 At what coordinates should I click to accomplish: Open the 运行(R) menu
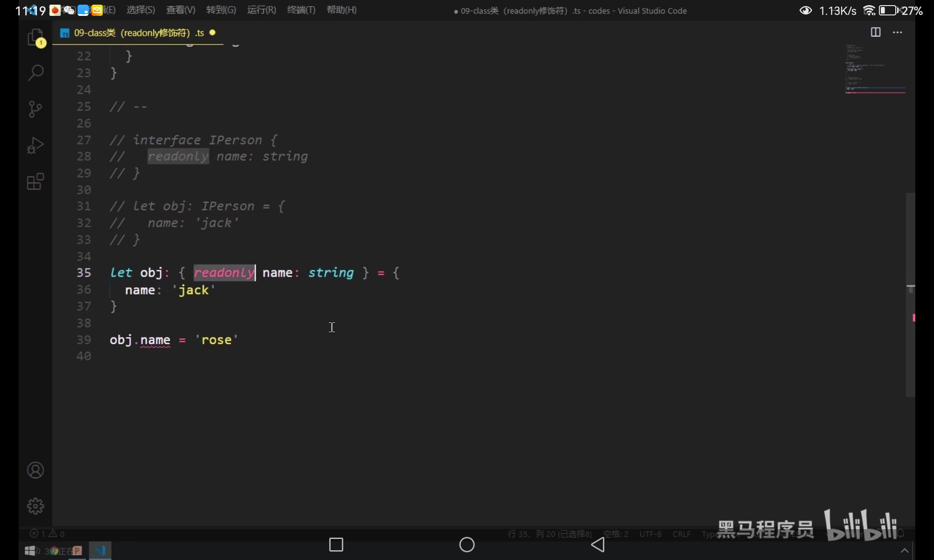pos(261,10)
